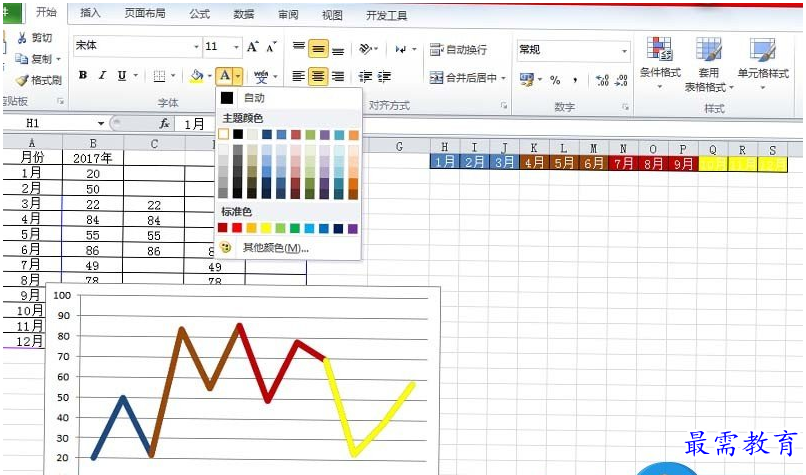The height and width of the screenshot is (475, 806).
Task: Click Merge and Center (合并后居中)
Action: (463, 78)
